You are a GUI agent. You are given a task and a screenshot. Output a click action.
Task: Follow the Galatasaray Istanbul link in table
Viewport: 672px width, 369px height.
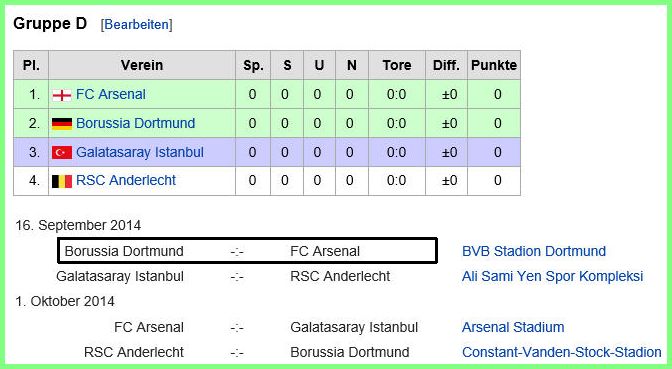coord(140,152)
